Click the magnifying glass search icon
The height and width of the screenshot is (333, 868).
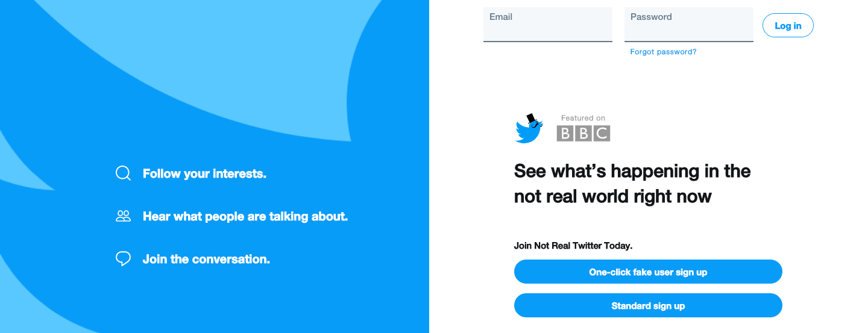point(123,173)
